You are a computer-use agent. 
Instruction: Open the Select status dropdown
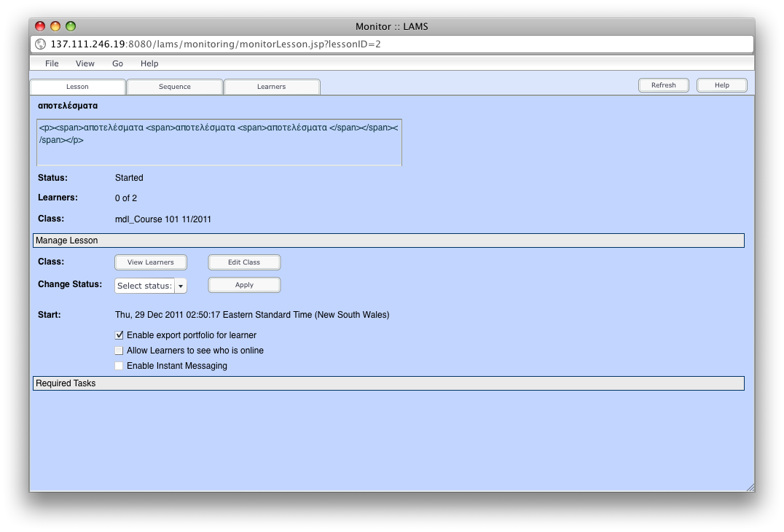pos(151,286)
